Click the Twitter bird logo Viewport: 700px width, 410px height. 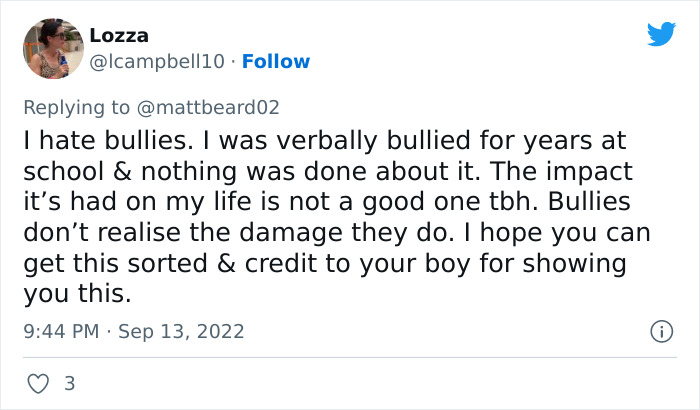(x=661, y=34)
